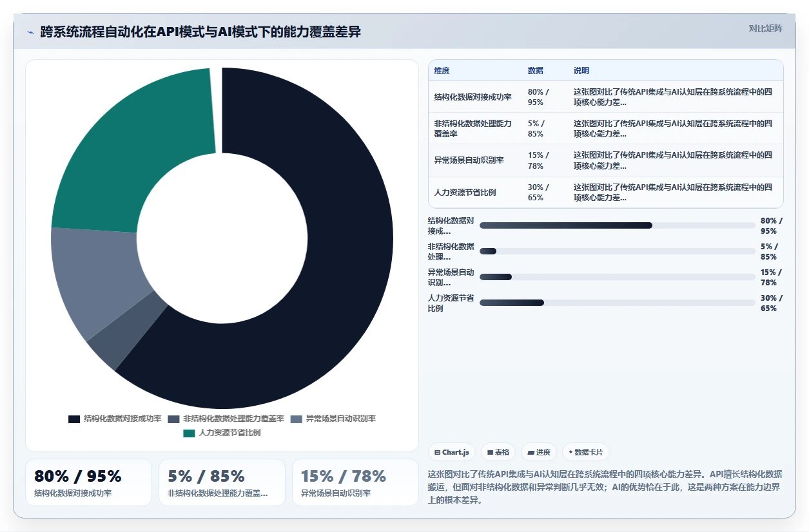Viewport: 809px width, 532px height.
Task: Click legend text 异常场景自动识别率
Action: (340, 419)
